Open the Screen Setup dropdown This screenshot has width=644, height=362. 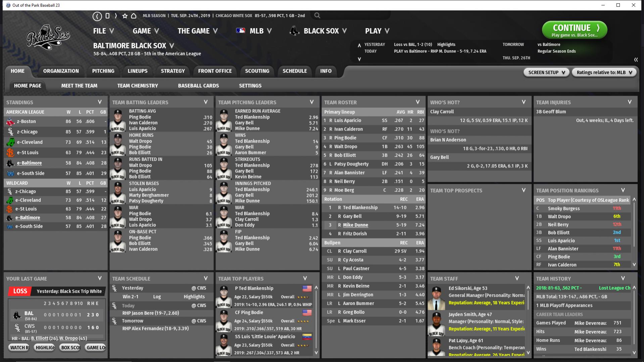pos(546,72)
